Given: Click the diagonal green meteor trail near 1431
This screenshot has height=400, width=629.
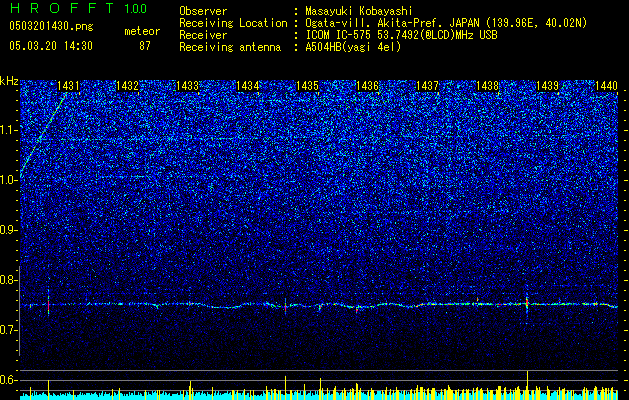Looking at the screenshot, I should [x=43, y=134].
